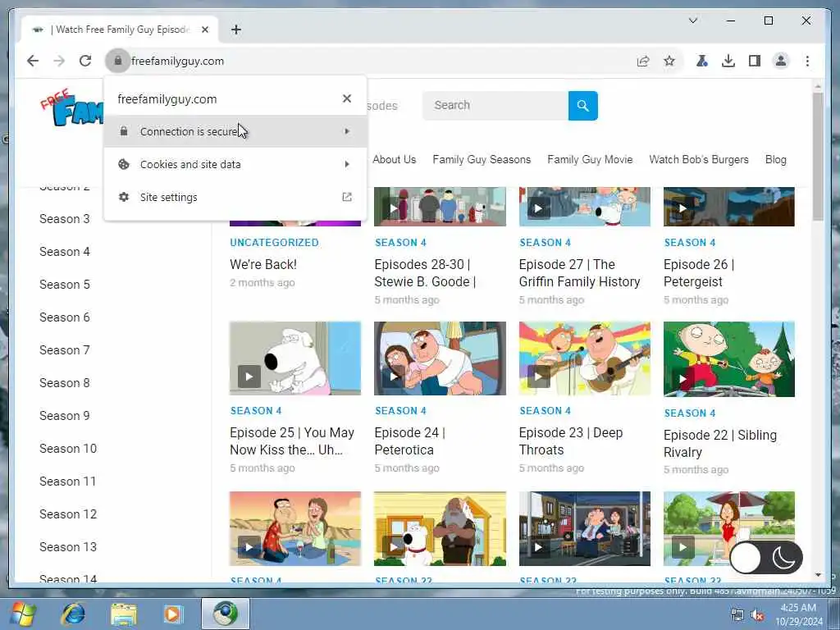Viewport: 840px width, 630px height.
Task: Toggle the dark mode moon switch
Action: click(766, 558)
